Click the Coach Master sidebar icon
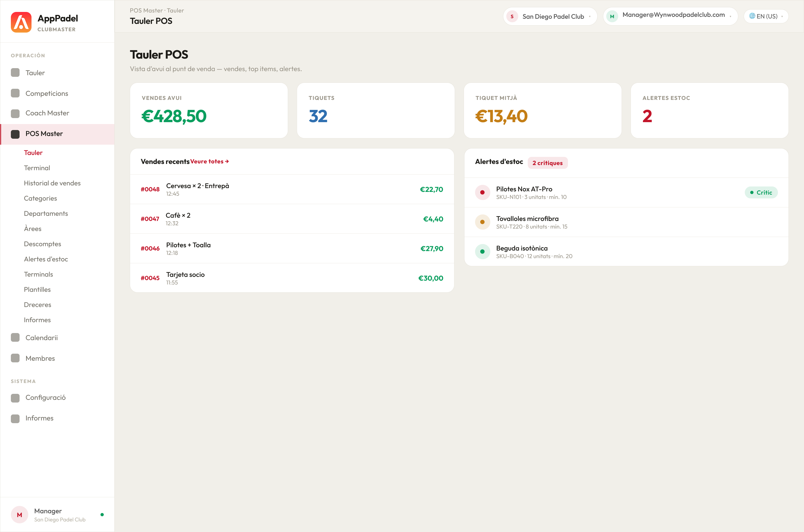The height and width of the screenshot is (532, 804). (15, 113)
